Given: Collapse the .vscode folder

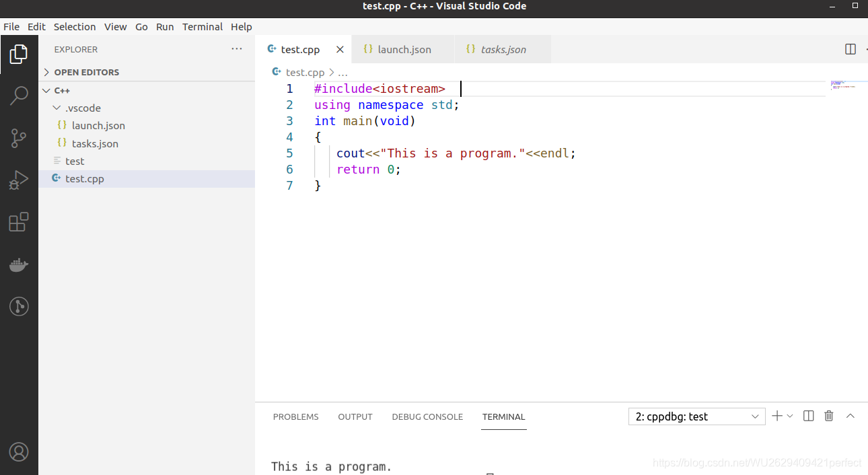Looking at the screenshot, I should 147,108.
